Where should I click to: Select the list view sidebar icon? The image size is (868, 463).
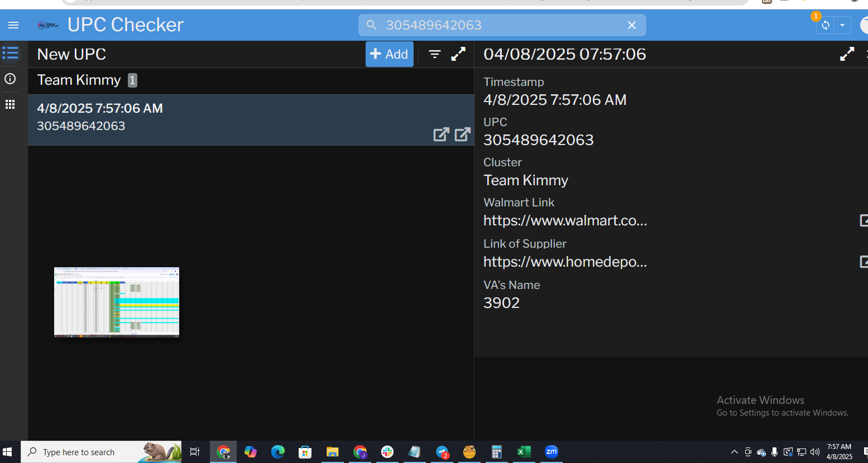point(10,53)
